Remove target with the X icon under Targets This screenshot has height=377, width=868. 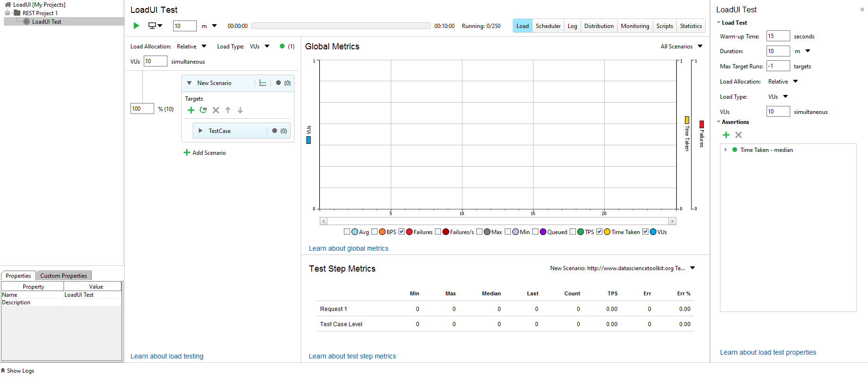click(x=216, y=110)
